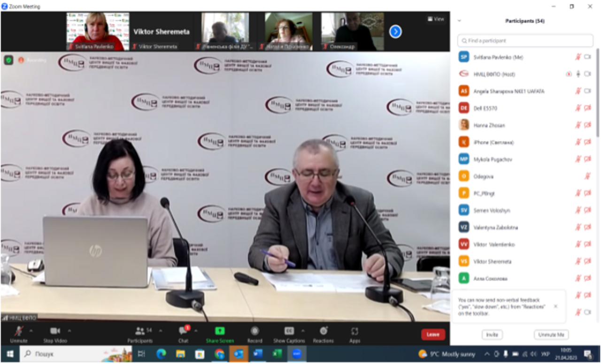Unmute the microphone in the toolbar

(x=19, y=331)
